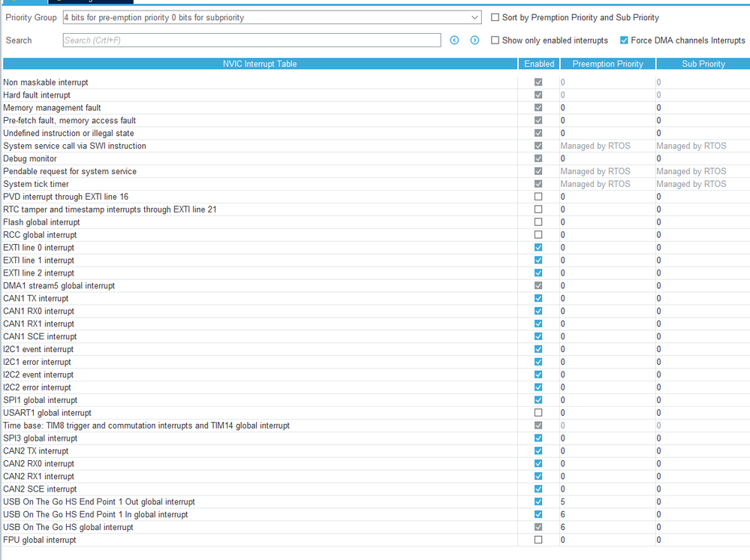Screen dimensions: 750x560
Task: Click preemption priority cell of FPU global interrupt
Action: point(607,540)
